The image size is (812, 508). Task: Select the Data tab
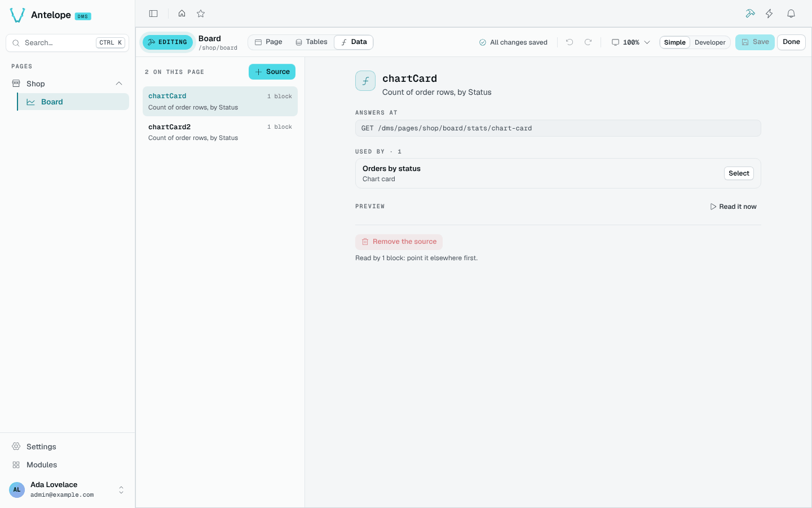[x=354, y=42]
